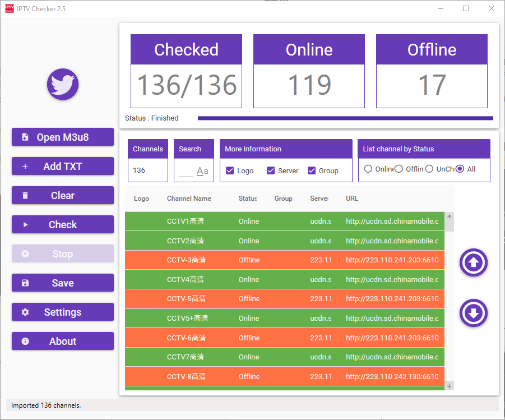Select the All status radio button
Image resolution: width=505 pixels, height=420 pixels.
click(460, 169)
